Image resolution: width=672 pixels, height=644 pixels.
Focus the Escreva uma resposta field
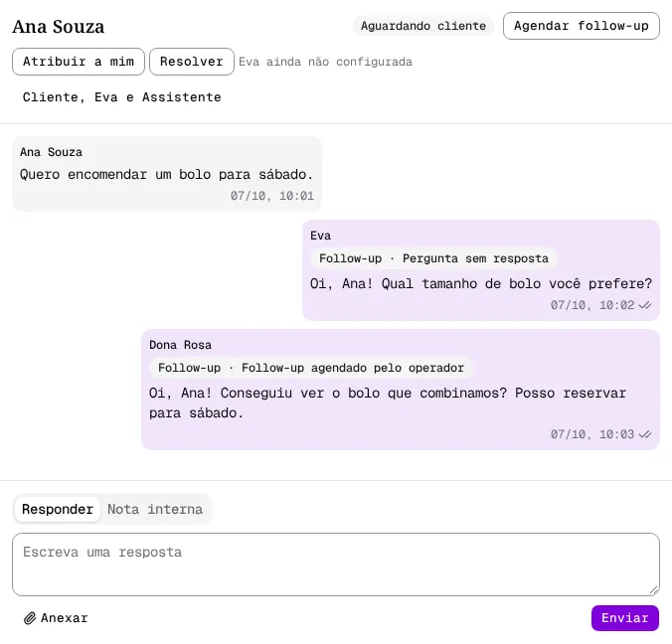pos(336,564)
